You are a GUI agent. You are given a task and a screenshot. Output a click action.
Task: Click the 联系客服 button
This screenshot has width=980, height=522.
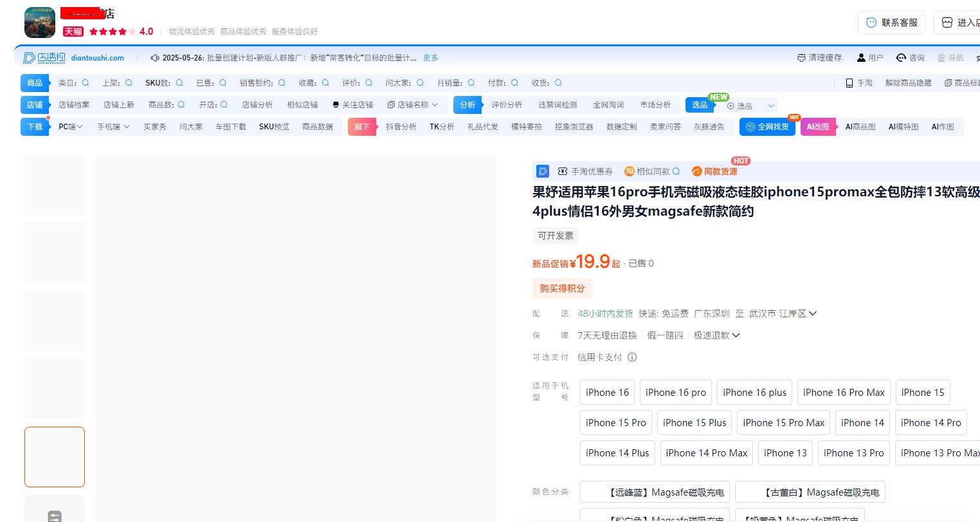coord(892,23)
